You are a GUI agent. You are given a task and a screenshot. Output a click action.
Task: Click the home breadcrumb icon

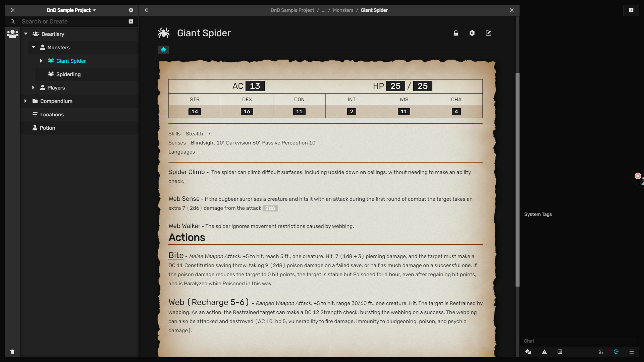(x=163, y=50)
